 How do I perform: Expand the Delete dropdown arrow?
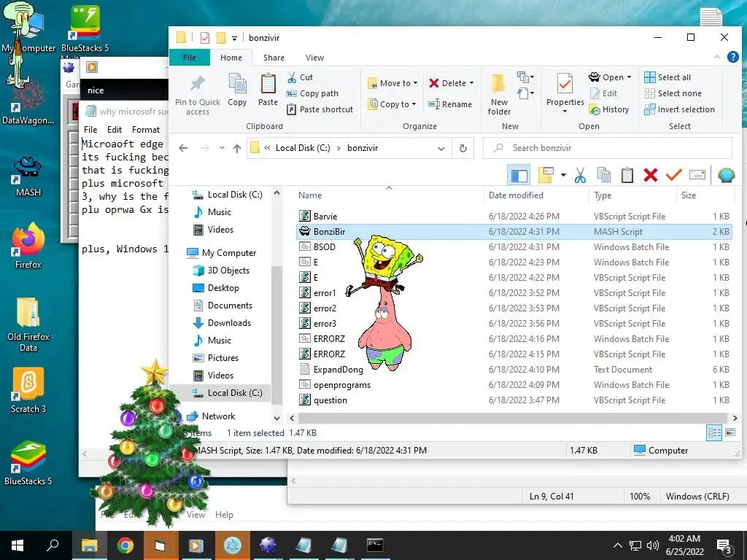pyautogui.click(x=472, y=83)
